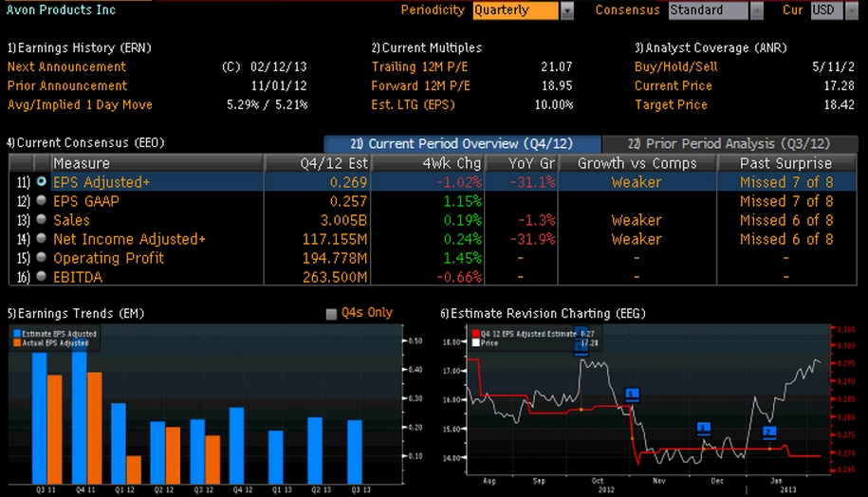Image resolution: width=868 pixels, height=497 pixels.
Task: Click red Q4 12 EPS Adjusted Estimate swatch
Action: click(476, 334)
